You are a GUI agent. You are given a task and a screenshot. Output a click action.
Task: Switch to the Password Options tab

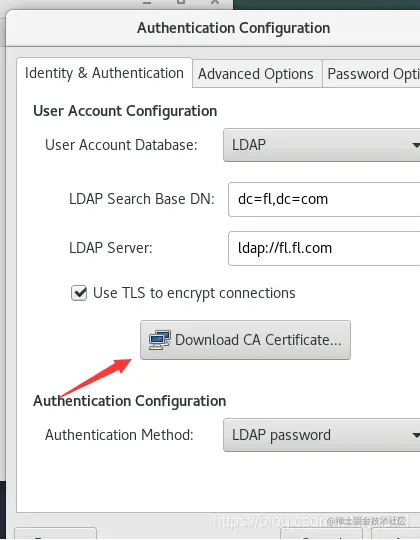[371, 74]
